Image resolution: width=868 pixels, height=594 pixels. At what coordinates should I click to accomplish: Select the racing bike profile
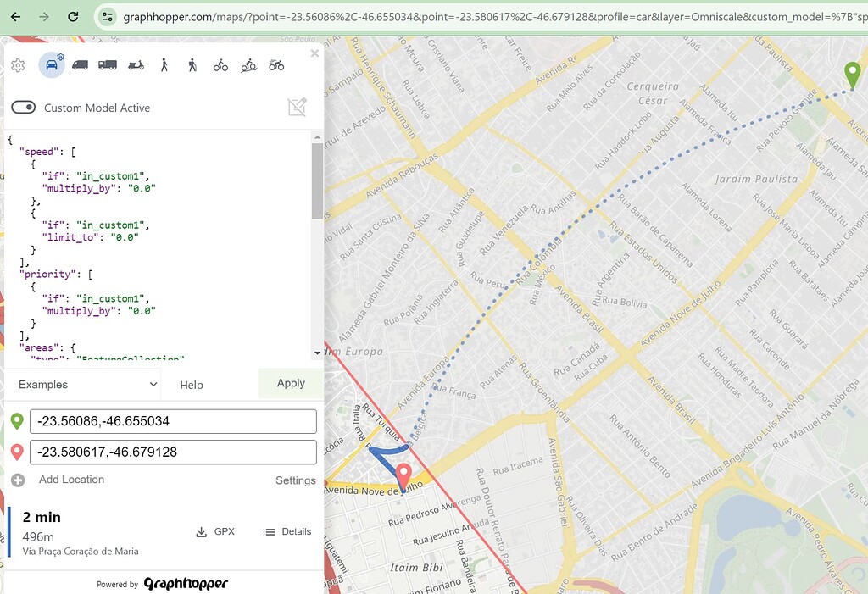pos(275,64)
